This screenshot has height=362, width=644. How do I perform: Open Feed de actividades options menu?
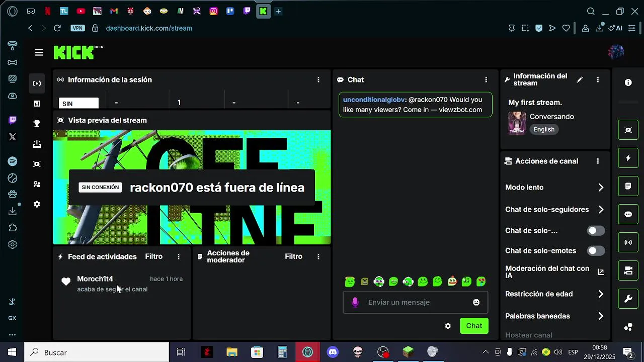pos(179,256)
